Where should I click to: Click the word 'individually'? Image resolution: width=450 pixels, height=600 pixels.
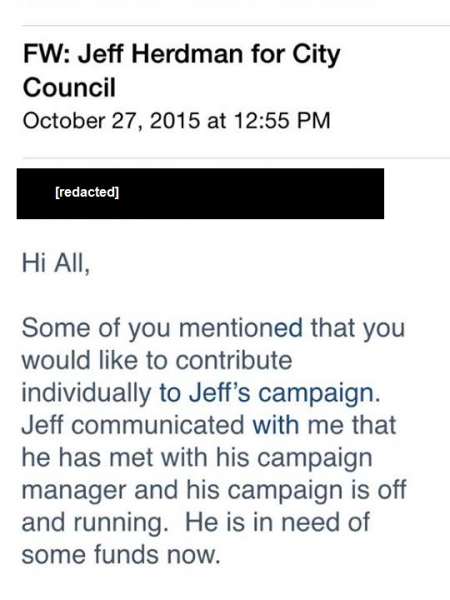(86, 394)
